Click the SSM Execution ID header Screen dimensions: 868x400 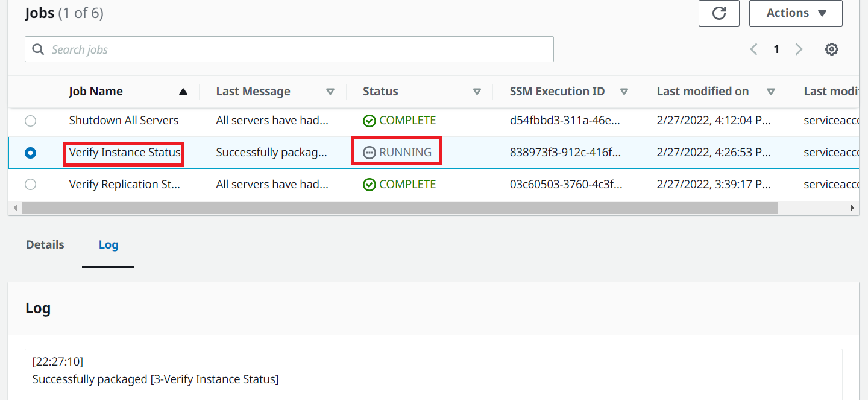pos(557,92)
